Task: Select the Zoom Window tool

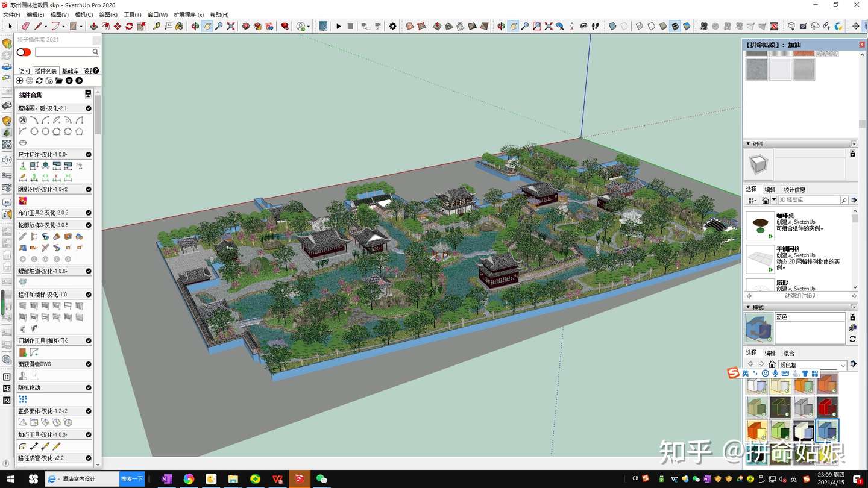Action: 536,26
